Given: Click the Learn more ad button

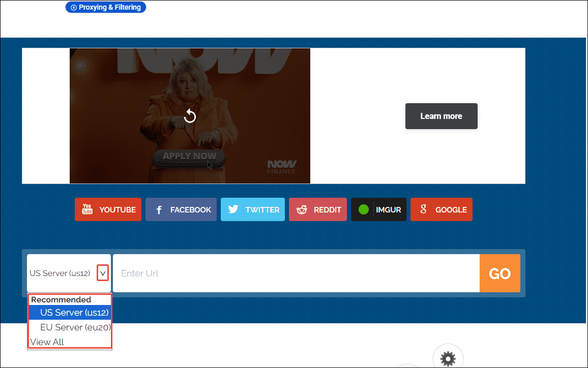Looking at the screenshot, I should click(442, 116).
